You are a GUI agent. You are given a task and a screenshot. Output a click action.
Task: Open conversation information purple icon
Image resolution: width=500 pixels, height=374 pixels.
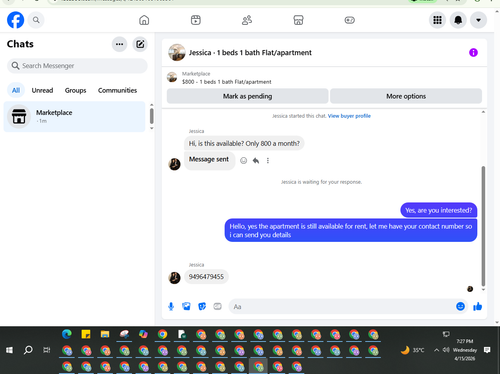pos(473,53)
